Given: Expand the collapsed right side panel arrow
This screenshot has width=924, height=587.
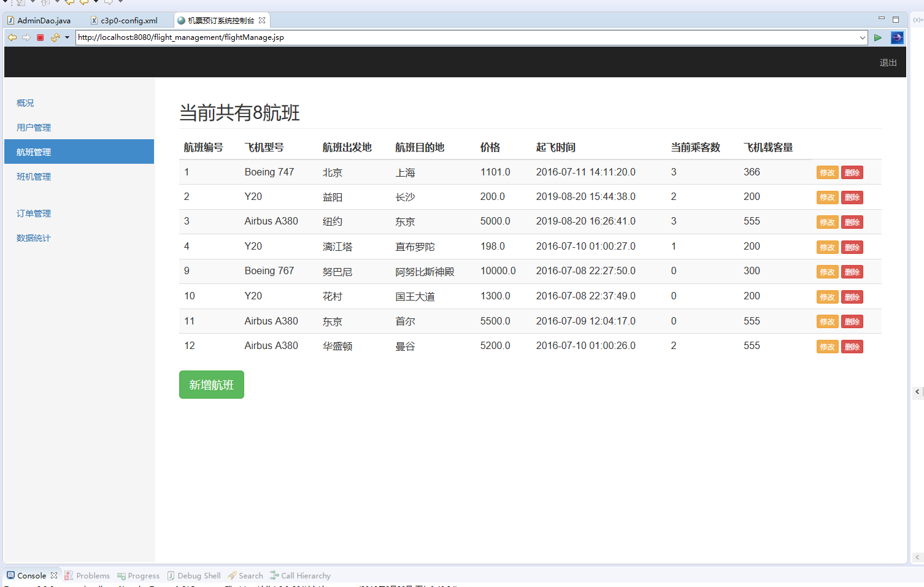Looking at the screenshot, I should (917, 391).
